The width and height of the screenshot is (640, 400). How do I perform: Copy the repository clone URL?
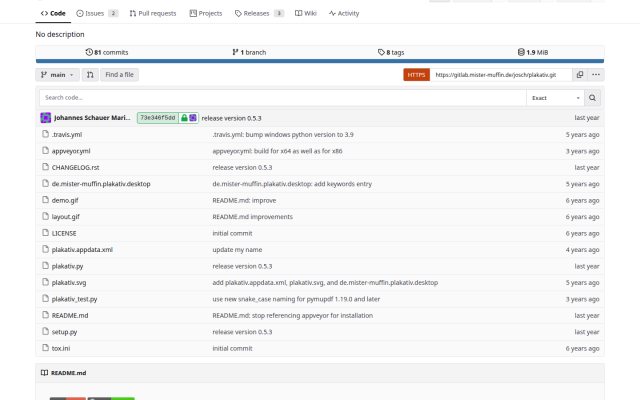[580, 75]
